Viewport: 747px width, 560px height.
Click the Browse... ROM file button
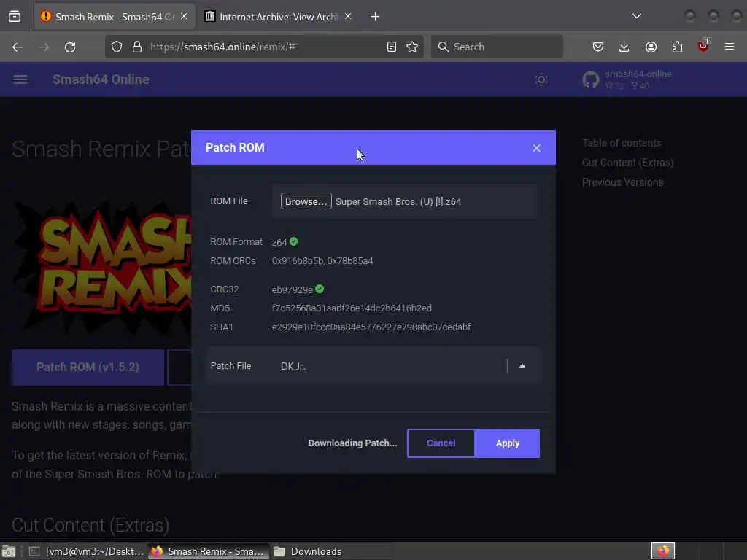[x=306, y=201]
